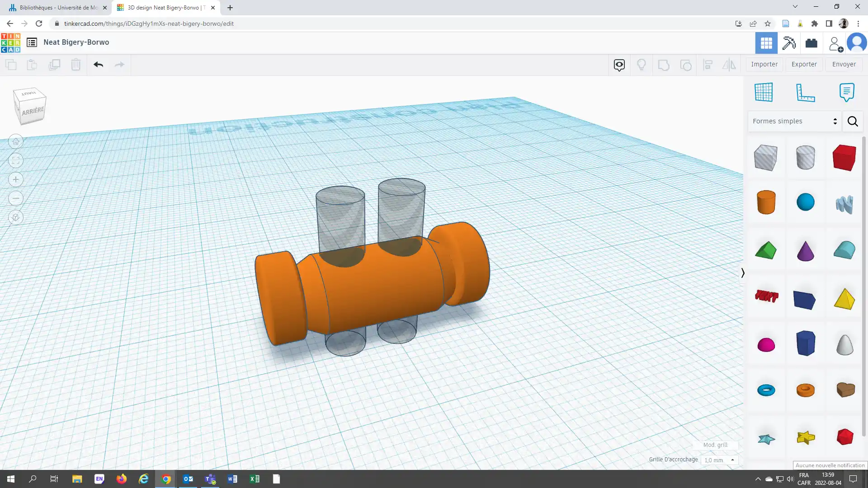Click the Importer button
The height and width of the screenshot is (488, 868).
click(764, 64)
